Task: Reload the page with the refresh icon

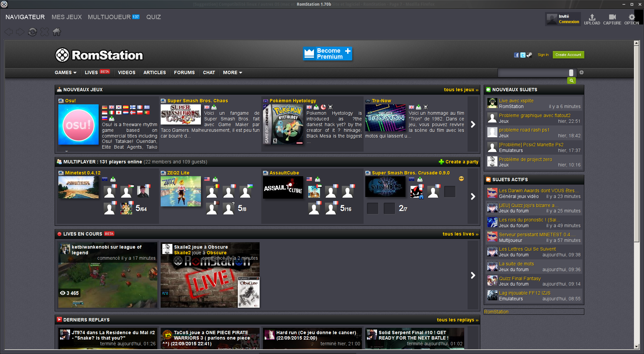Action: point(33,32)
